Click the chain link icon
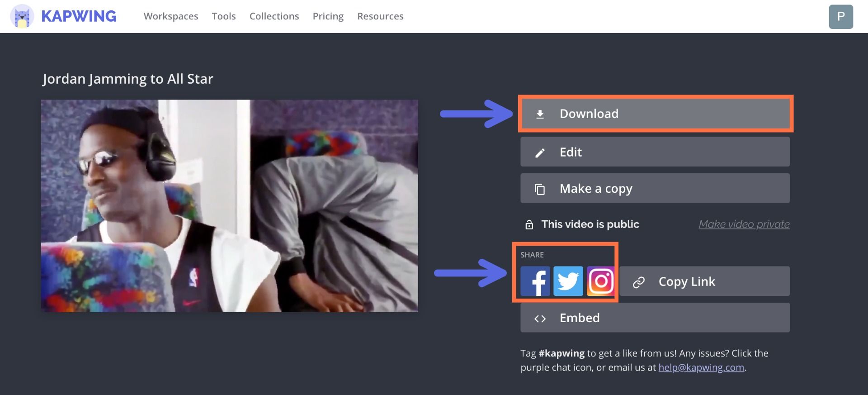 pos(638,282)
